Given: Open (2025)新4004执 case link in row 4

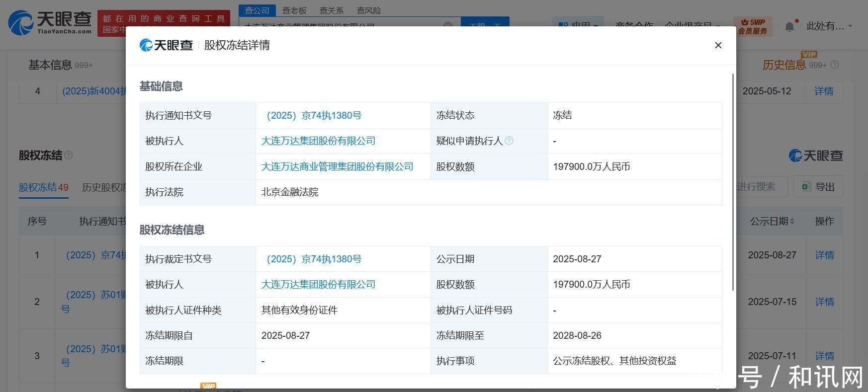Looking at the screenshot, I should [94, 91].
